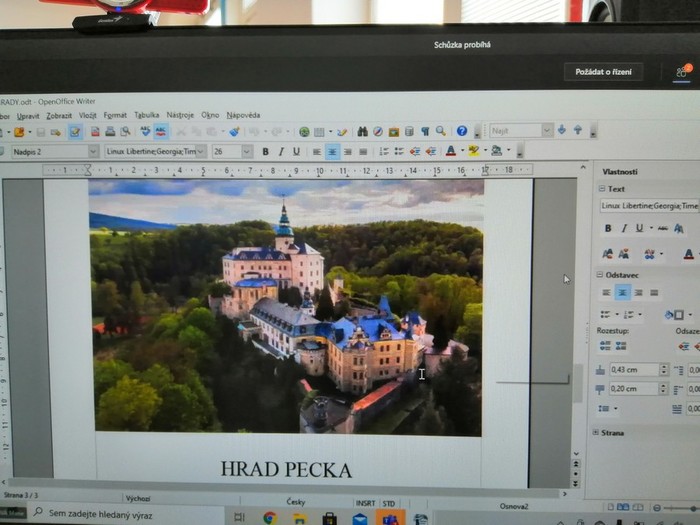Collapse the Text section in sidebar
The height and width of the screenshot is (525, 700).
(601, 189)
